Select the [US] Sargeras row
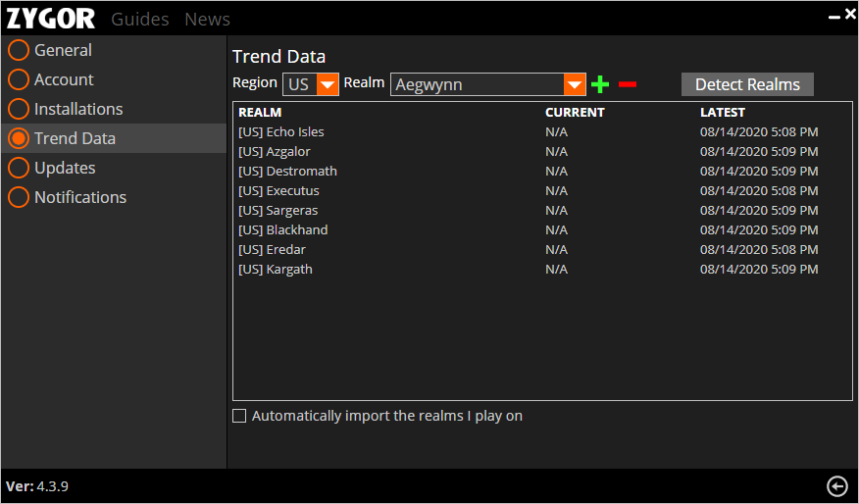Viewport: 859px width, 504px height. point(542,211)
